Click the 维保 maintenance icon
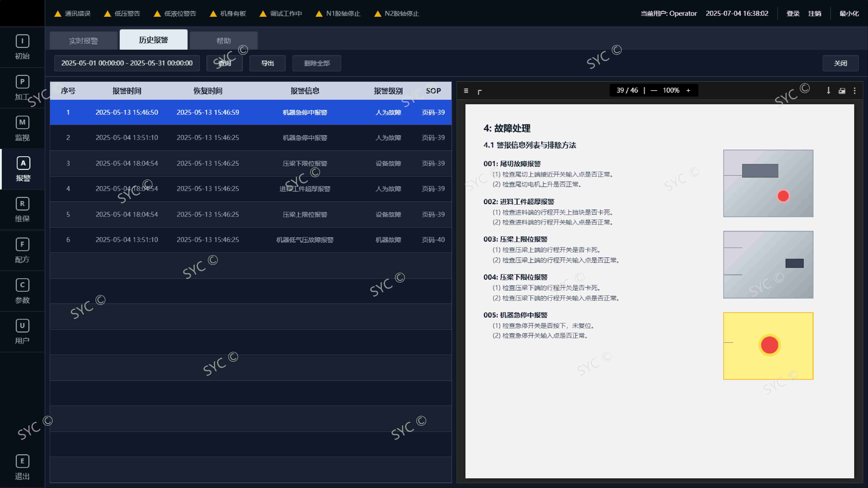This screenshot has width=868, height=488. point(22,204)
